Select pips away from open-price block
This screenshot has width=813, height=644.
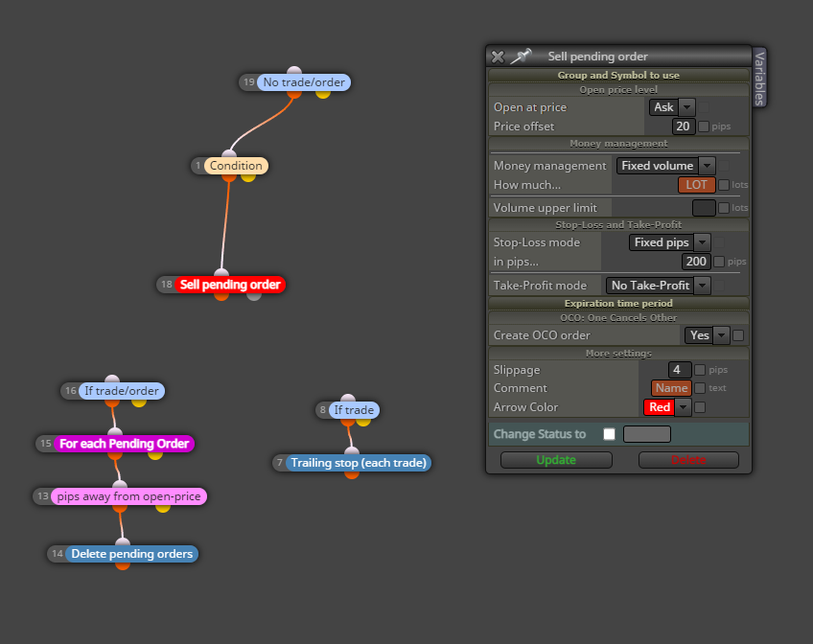coord(128,496)
